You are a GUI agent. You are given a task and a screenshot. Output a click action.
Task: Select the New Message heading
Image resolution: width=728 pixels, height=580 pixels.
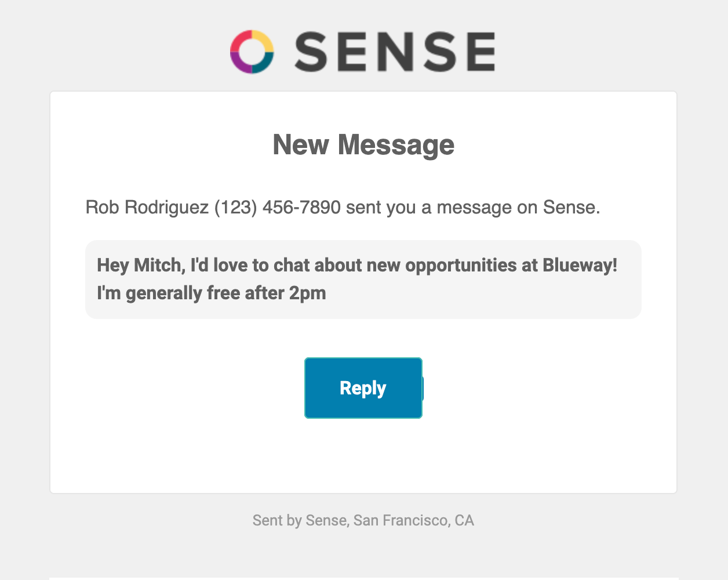363,144
